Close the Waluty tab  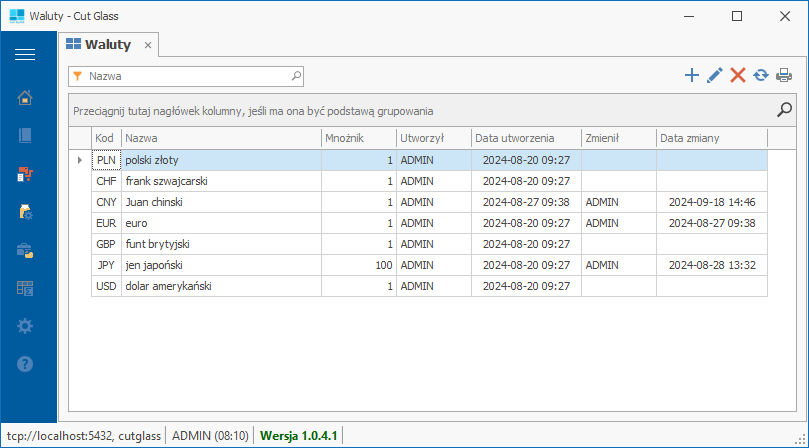pos(148,45)
